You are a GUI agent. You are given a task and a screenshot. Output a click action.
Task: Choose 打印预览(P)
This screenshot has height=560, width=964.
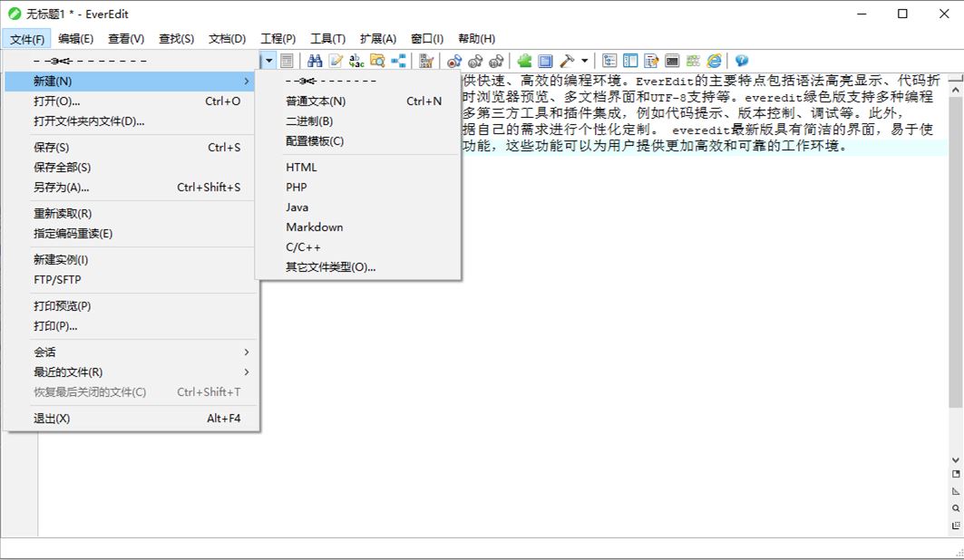coord(130,305)
